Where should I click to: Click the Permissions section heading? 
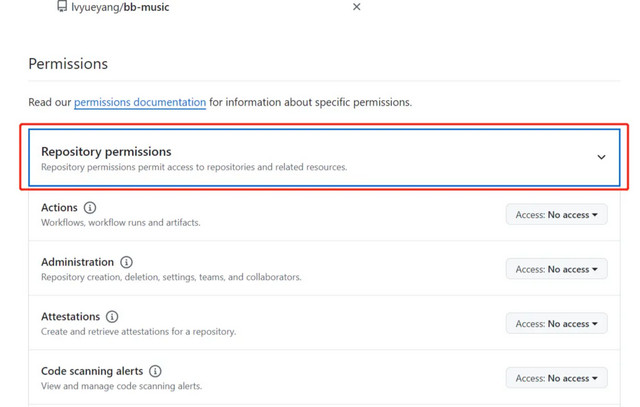tap(68, 64)
